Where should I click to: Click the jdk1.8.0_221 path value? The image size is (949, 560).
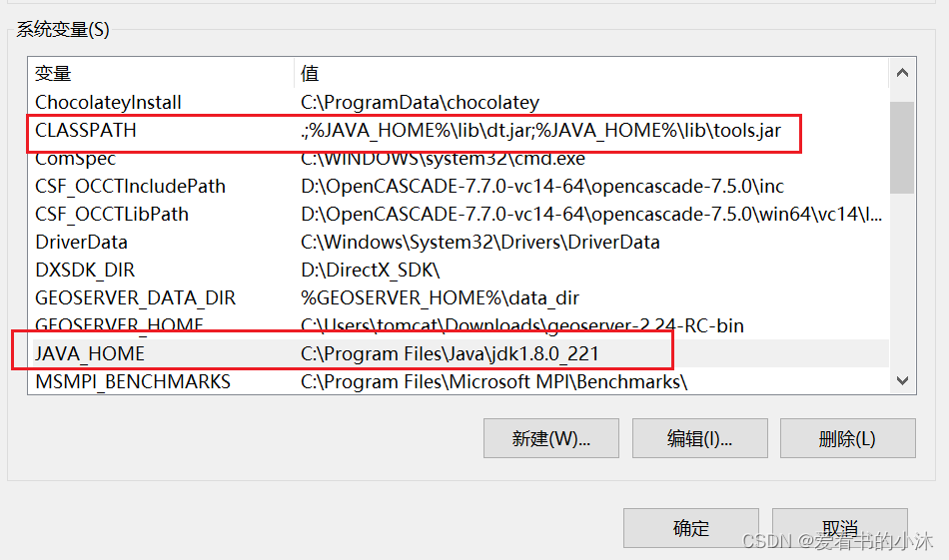(x=450, y=353)
